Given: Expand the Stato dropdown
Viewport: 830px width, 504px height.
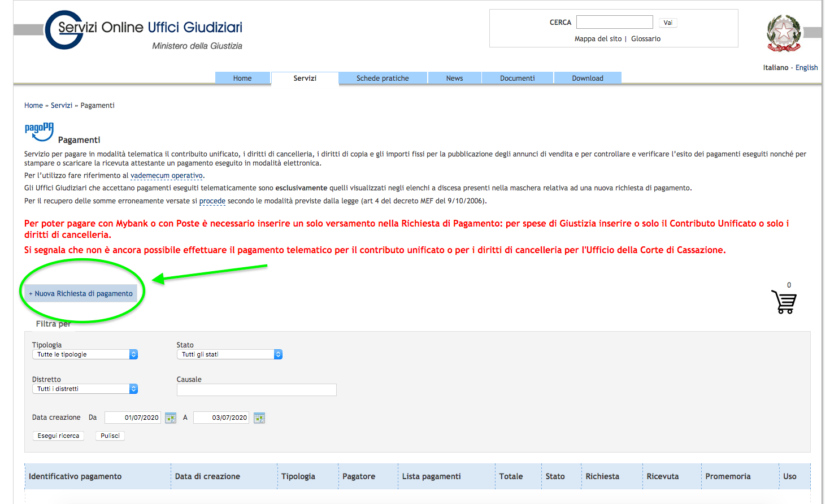Looking at the screenshot, I should pyautogui.click(x=229, y=354).
